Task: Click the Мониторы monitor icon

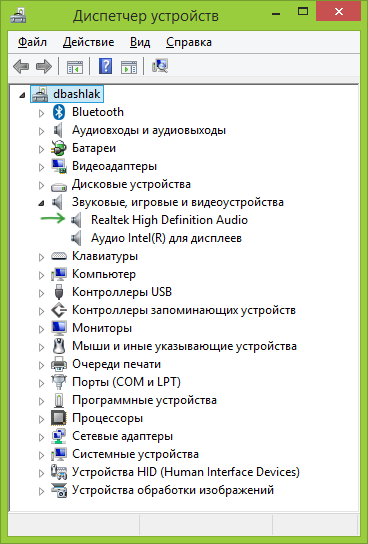Action: [59, 328]
